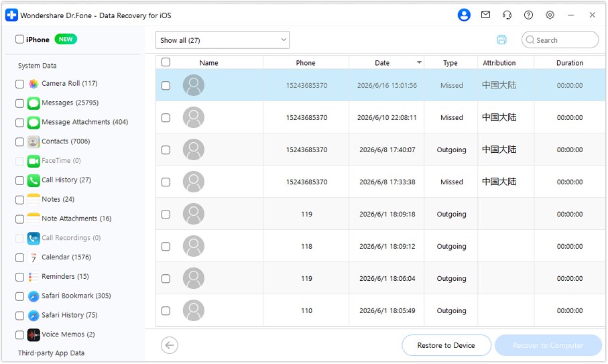This screenshot has height=364, width=608.
Task: Click avatar of the 2026/6/16 15:01:56 call
Action: click(194, 85)
